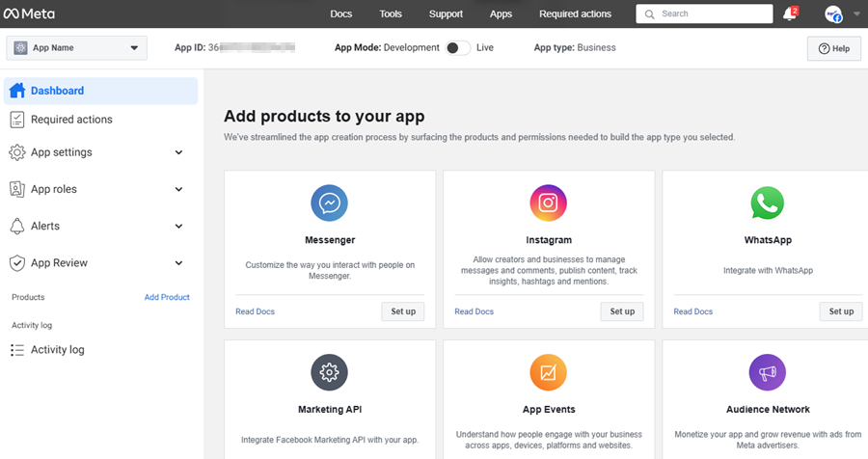Click 'Integrate with WhatsApp' description text
The image size is (868, 459).
point(768,270)
